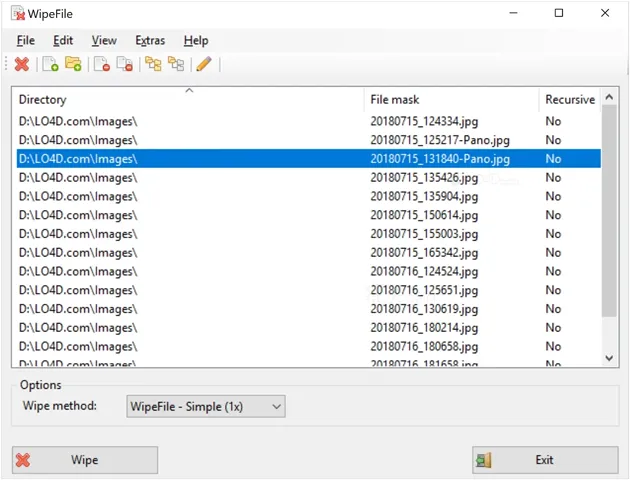Click Directory cell of the 20180716_130619.jpg row

click(78, 309)
